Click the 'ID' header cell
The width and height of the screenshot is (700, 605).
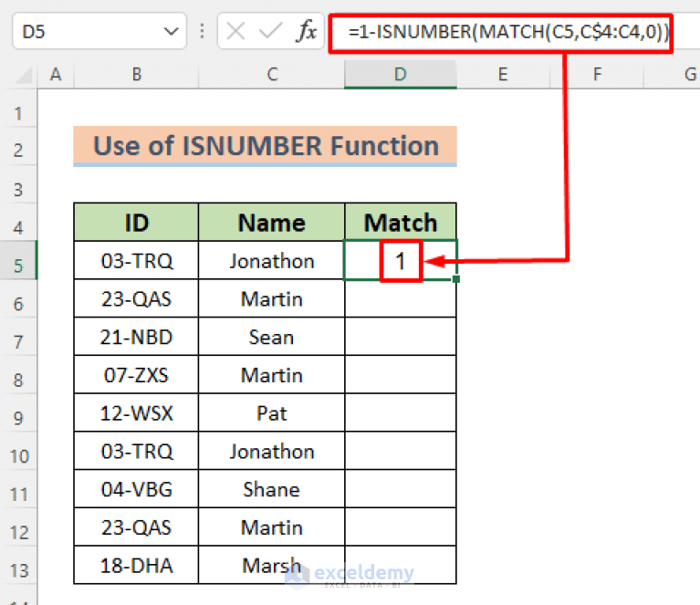(136, 223)
